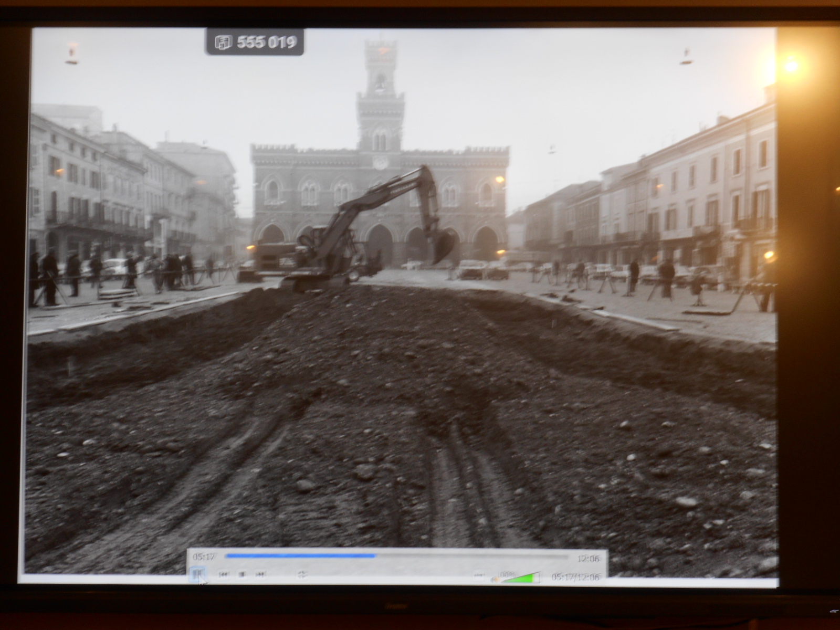Toggle the total time label 12:06

click(x=587, y=559)
